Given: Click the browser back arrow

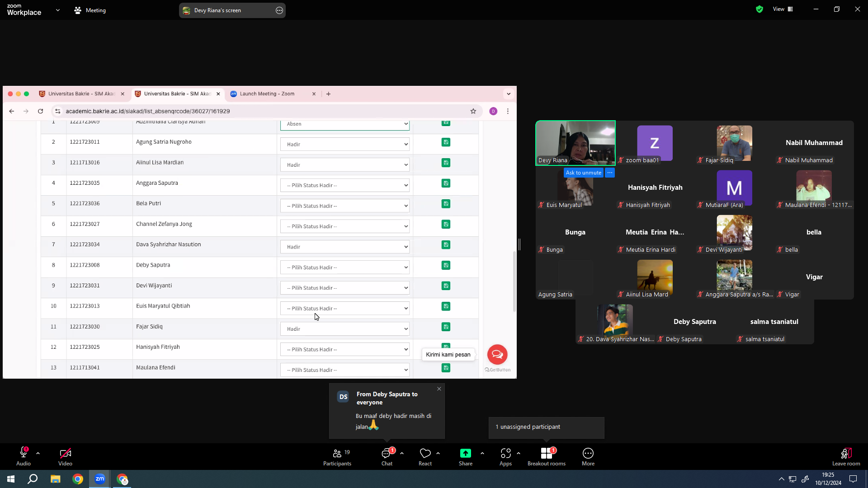Looking at the screenshot, I should [12, 111].
